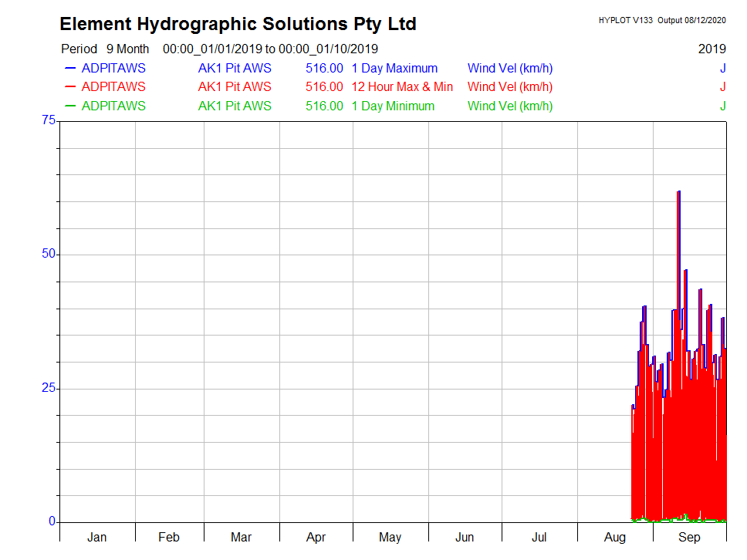Click the '75' y-axis value
747x560 pixels.
point(49,120)
